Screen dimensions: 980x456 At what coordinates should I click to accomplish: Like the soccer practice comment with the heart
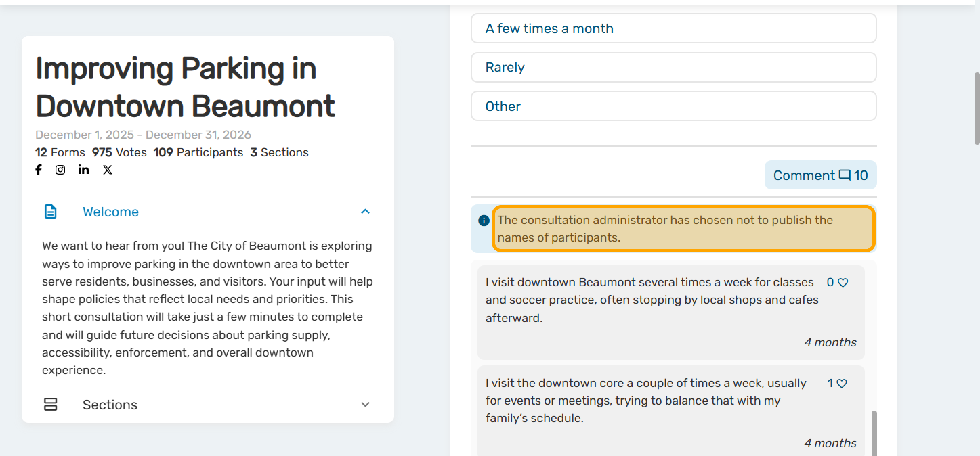tap(843, 283)
